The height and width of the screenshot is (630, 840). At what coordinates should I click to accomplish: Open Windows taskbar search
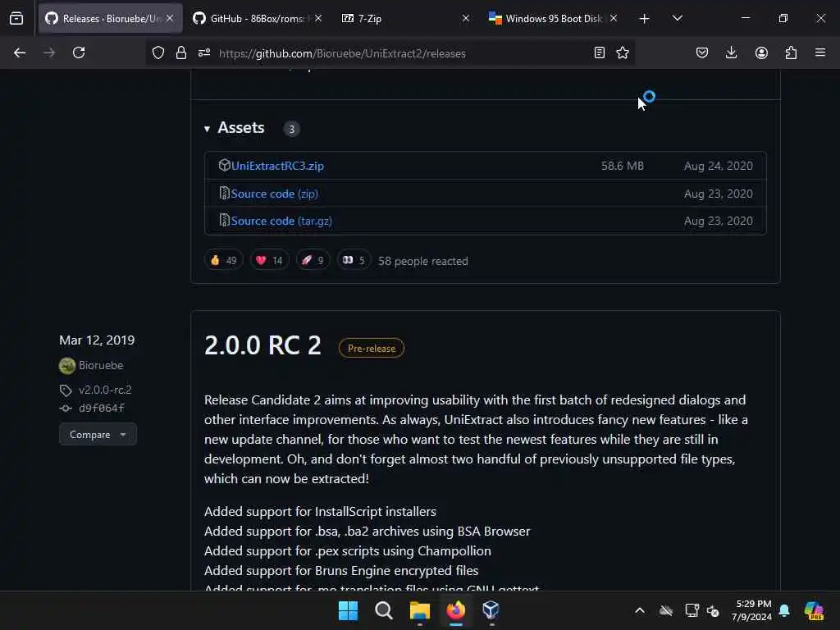(x=384, y=610)
